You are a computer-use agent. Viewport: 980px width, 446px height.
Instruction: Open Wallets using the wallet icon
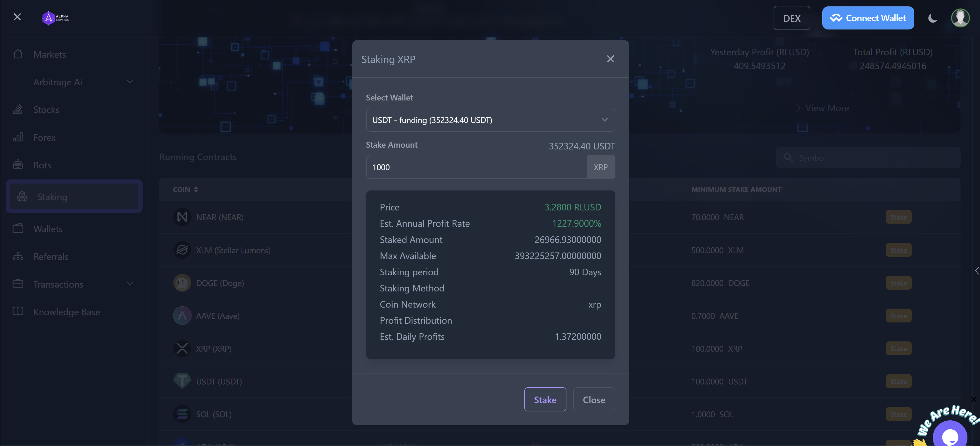tap(17, 229)
